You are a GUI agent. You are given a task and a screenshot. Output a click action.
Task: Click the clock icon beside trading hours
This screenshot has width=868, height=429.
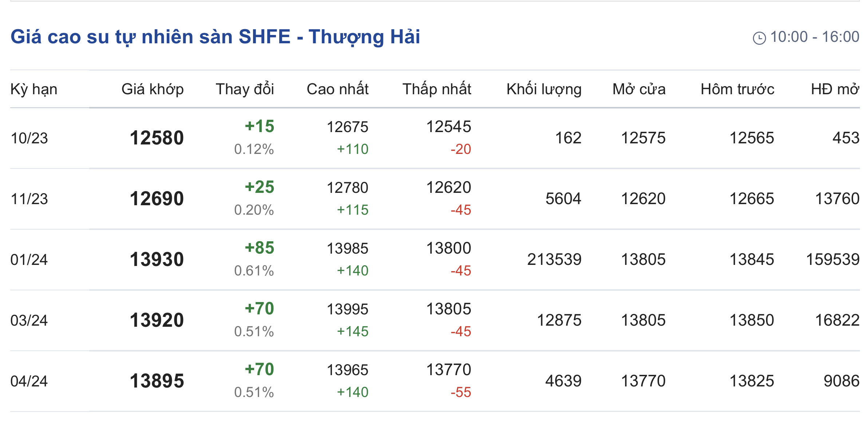(759, 38)
